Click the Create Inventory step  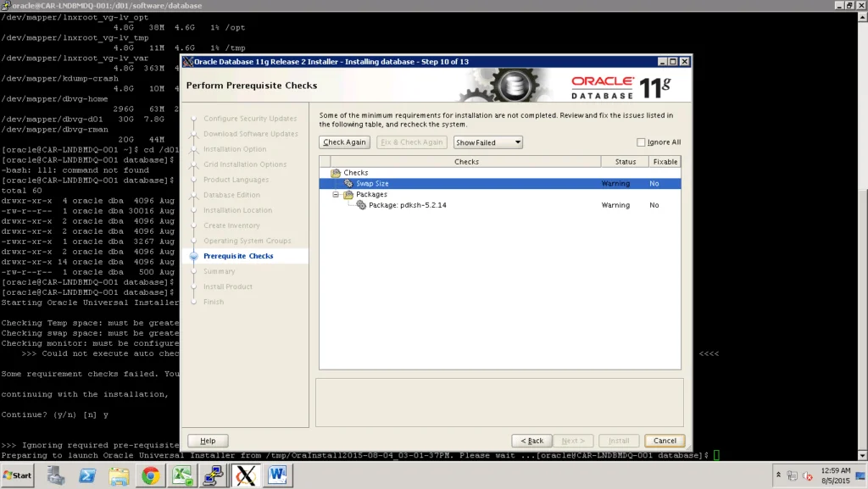click(231, 225)
